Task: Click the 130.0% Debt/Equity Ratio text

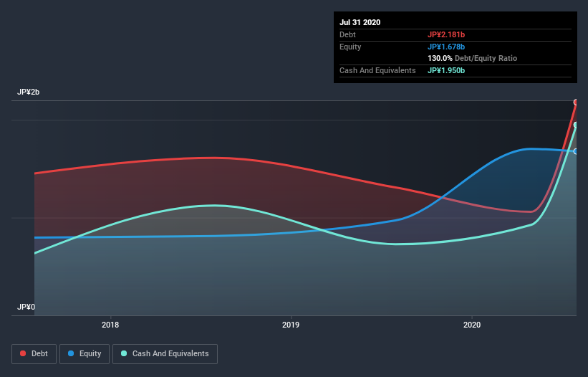Action: click(473, 59)
